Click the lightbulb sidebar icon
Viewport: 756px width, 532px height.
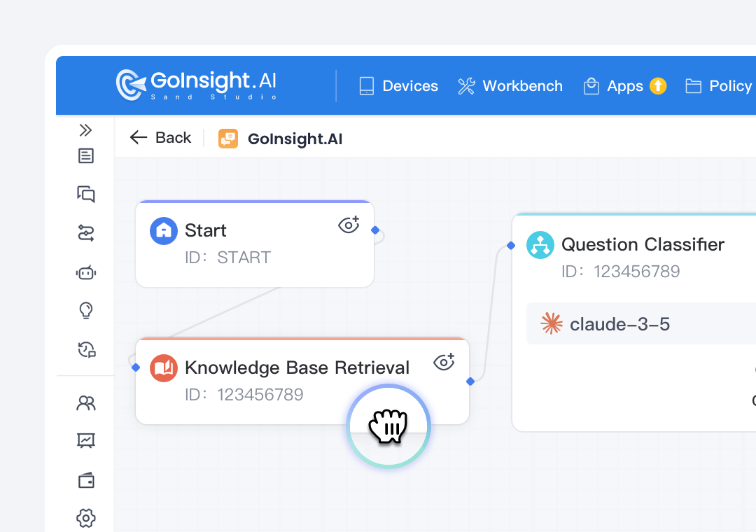(86, 310)
